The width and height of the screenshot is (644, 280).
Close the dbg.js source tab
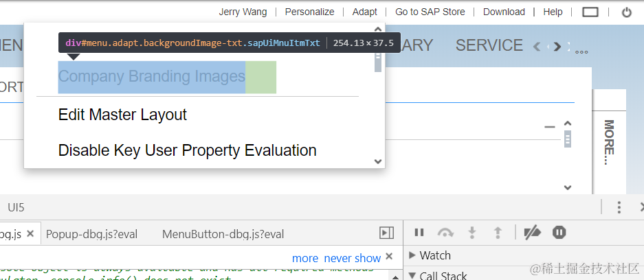(x=30, y=233)
